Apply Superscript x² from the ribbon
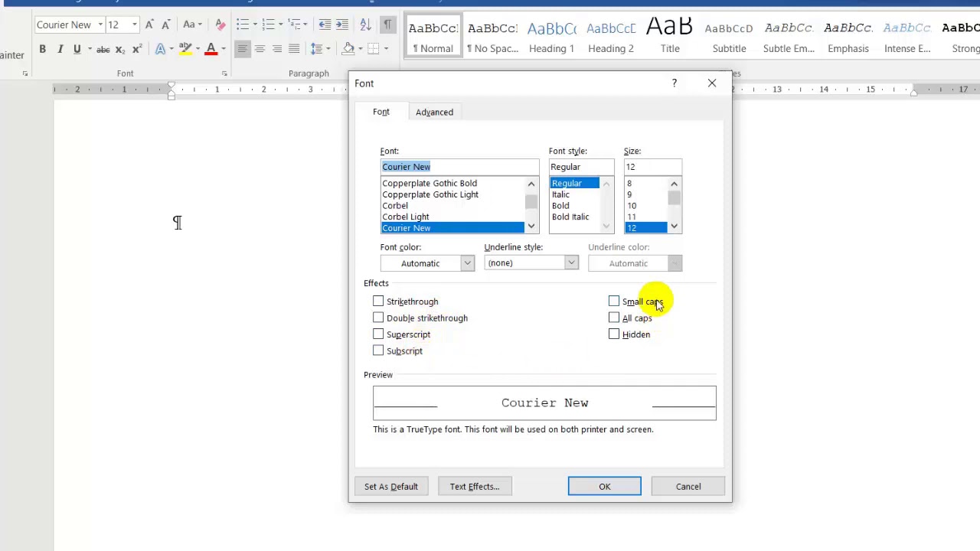The image size is (980, 551). coord(137,49)
